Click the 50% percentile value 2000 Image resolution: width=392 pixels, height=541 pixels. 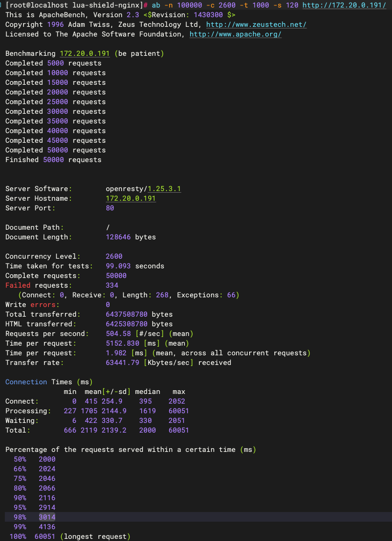(47, 459)
